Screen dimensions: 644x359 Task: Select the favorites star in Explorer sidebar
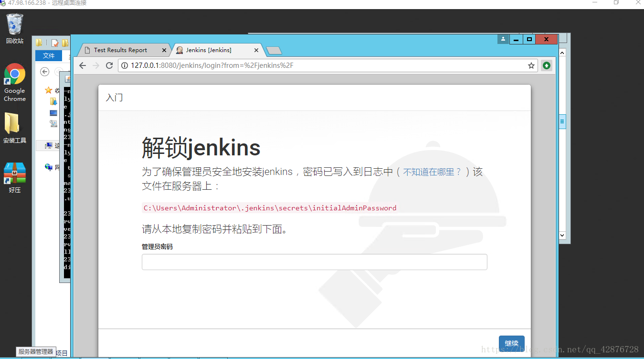pos(48,90)
